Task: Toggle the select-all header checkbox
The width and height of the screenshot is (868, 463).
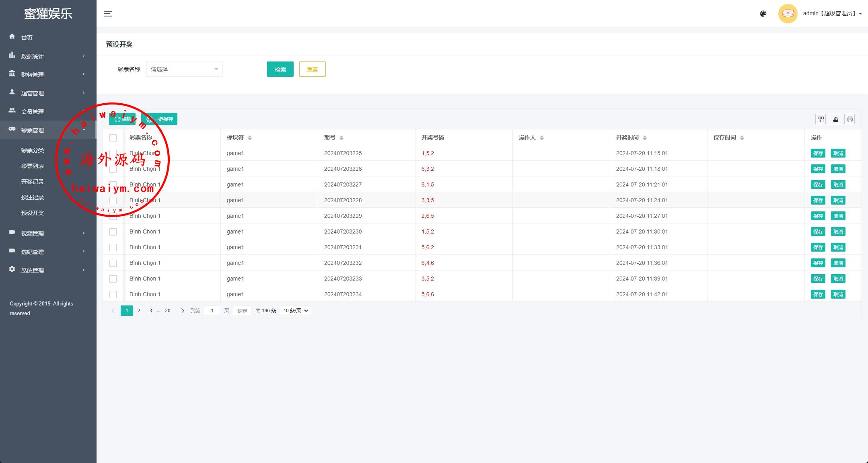Action: (x=113, y=138)
